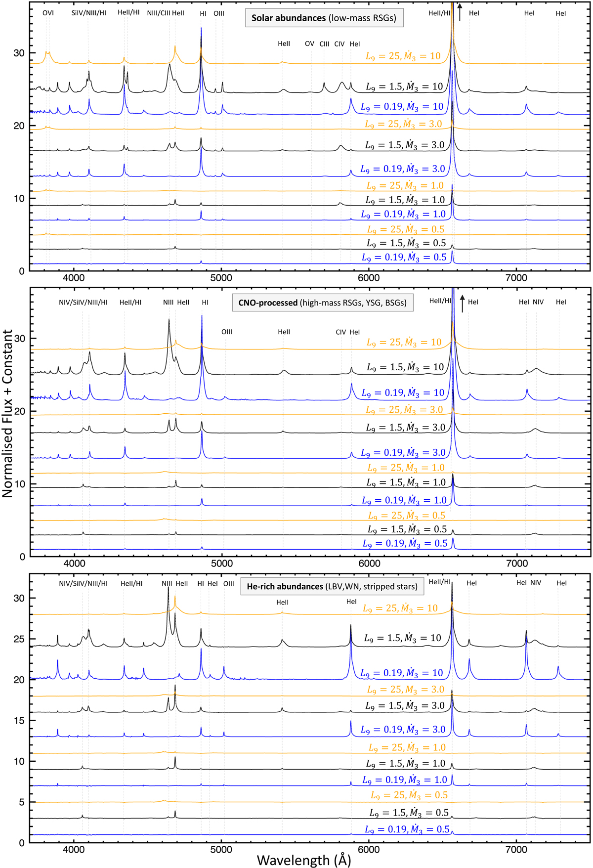Screen dimensions: 593x868
Task: Click the upward arrow in the CNO-processed panel
Action: pyautogui.click(x=462, y=303)
